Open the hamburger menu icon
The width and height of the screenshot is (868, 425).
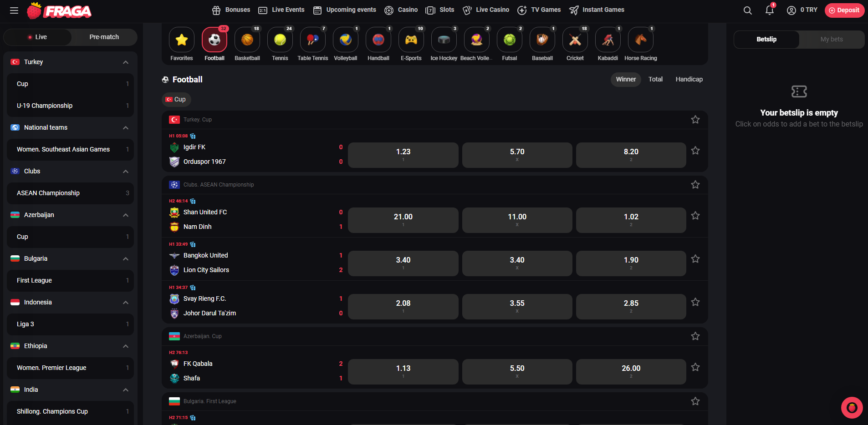[14, 10]
